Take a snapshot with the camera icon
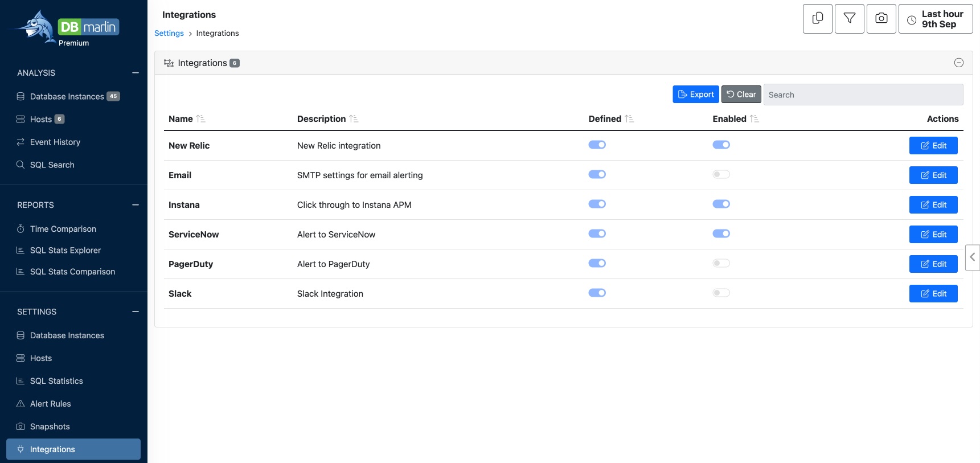The width and height of the screenshot is (980, 463). 881,19
